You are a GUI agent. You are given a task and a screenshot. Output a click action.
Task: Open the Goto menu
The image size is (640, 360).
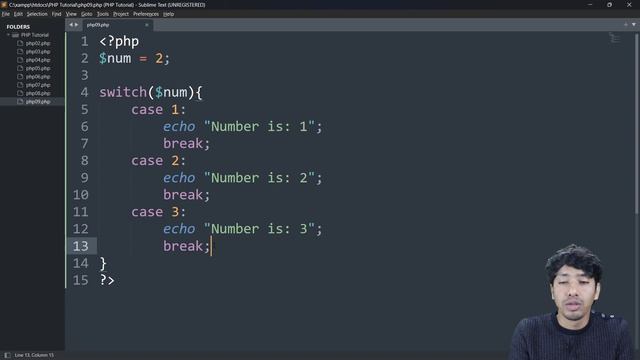click(87, 14)
